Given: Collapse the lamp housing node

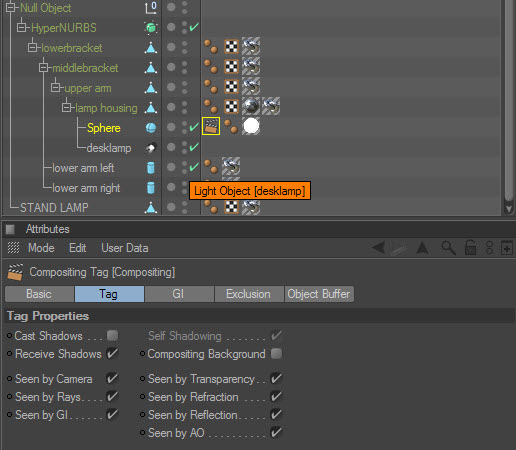Looking at the screenshot, I should point(66,108).
